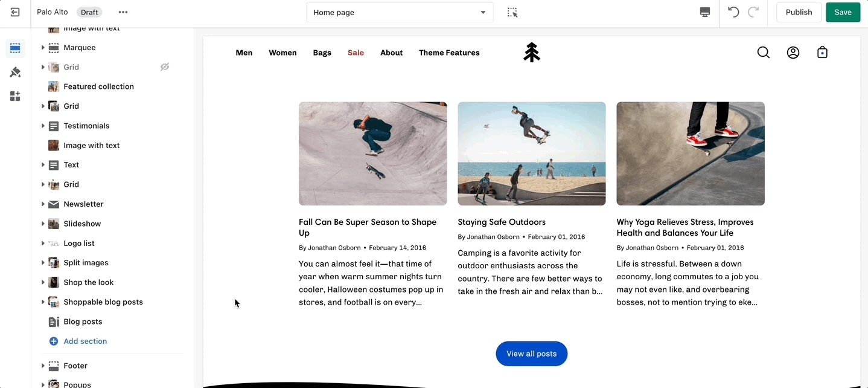Screen dimensions: 868x388
Task: Click Add section link
Action: pos(85,341)
